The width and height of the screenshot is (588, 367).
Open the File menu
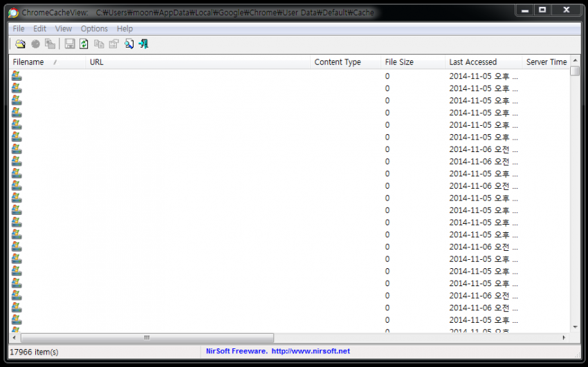pos(19,28)
